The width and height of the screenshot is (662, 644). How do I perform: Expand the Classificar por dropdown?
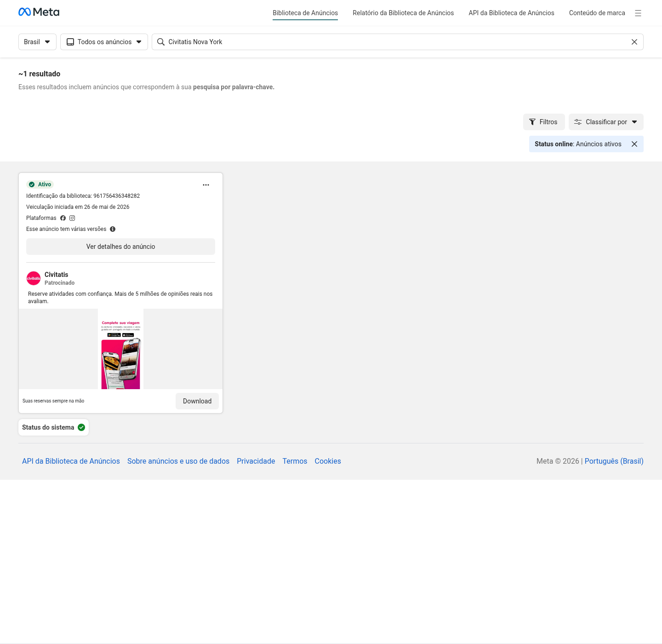click(606, 122)
